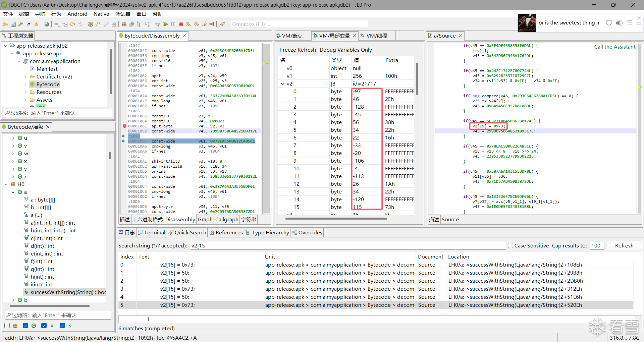The width and height of the screenshot is (644, 342).
Task: Click the open folder toolbar icon
Action: coord(5,24)
